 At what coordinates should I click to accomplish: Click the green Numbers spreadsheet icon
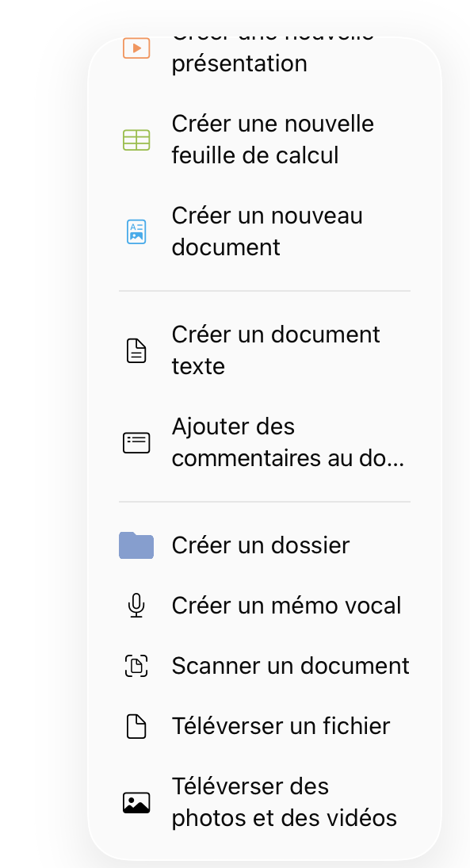coord(136,140)
